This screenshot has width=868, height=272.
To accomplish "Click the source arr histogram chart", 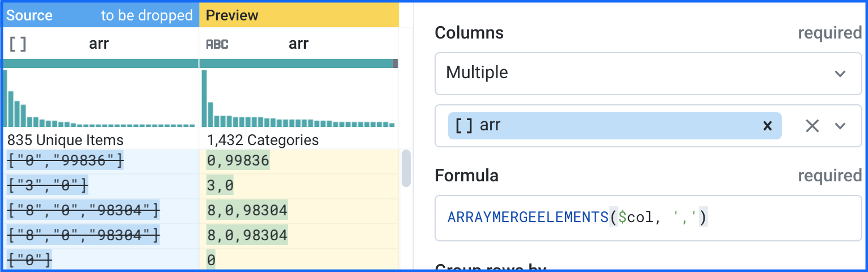I will pyautogui.click(x=100, y=99).
